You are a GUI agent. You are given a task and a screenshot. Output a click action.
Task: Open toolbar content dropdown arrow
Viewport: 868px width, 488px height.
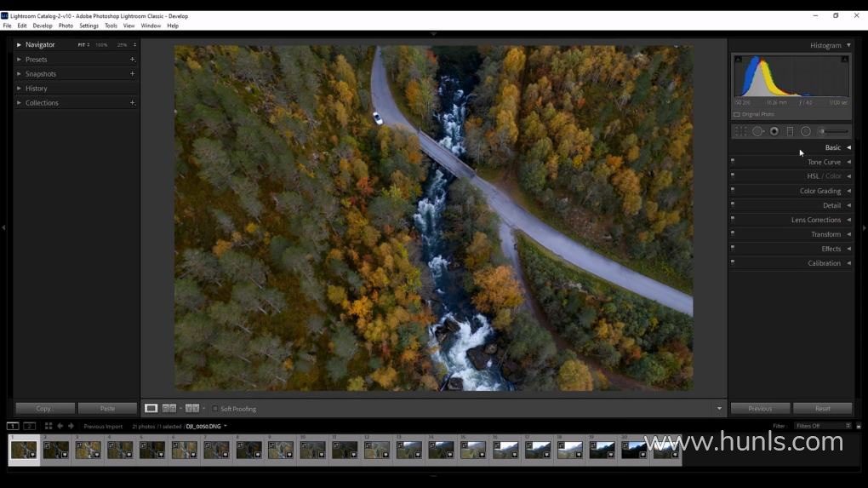point(719,409)
